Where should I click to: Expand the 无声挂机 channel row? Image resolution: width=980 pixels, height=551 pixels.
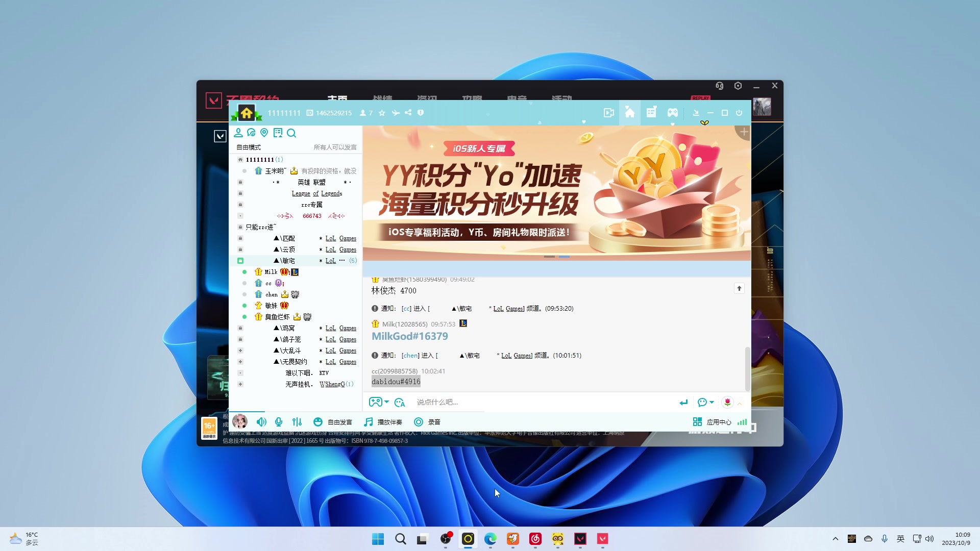240,384
